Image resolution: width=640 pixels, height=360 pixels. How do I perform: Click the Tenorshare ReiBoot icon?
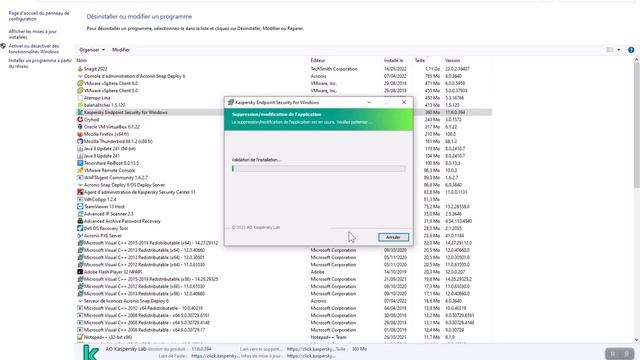coord(80,163)
